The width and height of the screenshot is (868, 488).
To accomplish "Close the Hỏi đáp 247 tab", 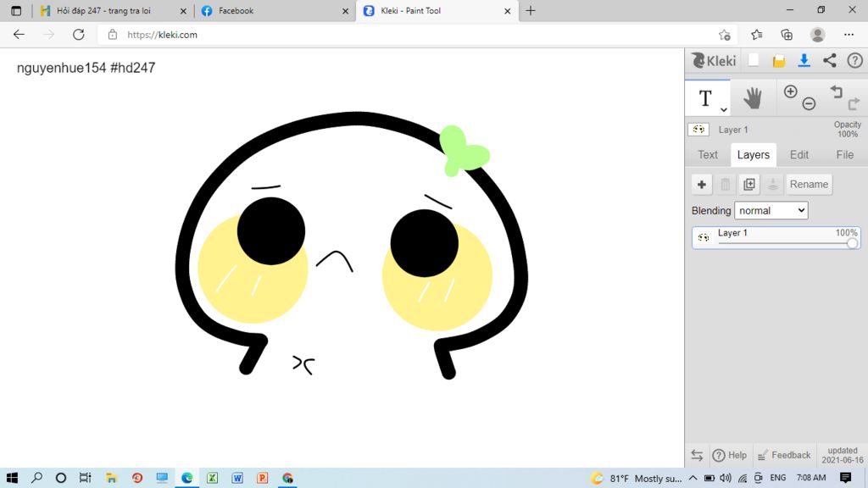I will (x=183, y=11).
